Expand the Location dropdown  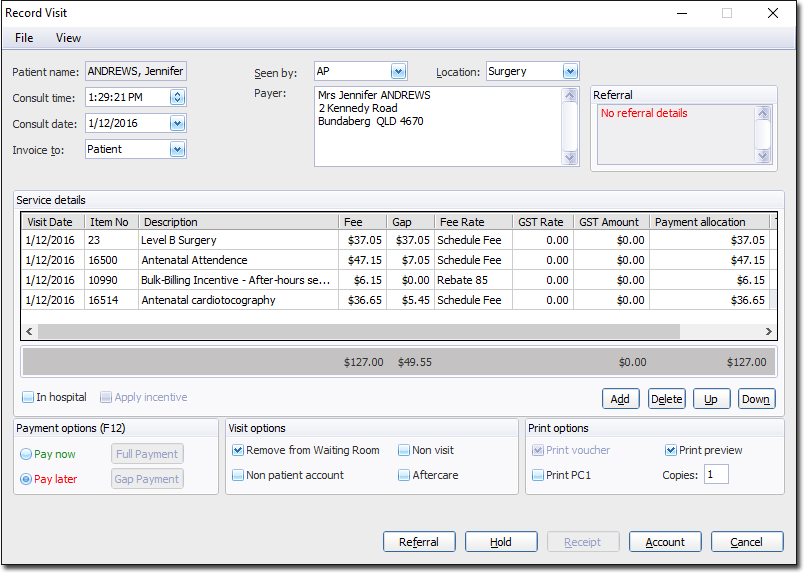[x=570, y=72]
